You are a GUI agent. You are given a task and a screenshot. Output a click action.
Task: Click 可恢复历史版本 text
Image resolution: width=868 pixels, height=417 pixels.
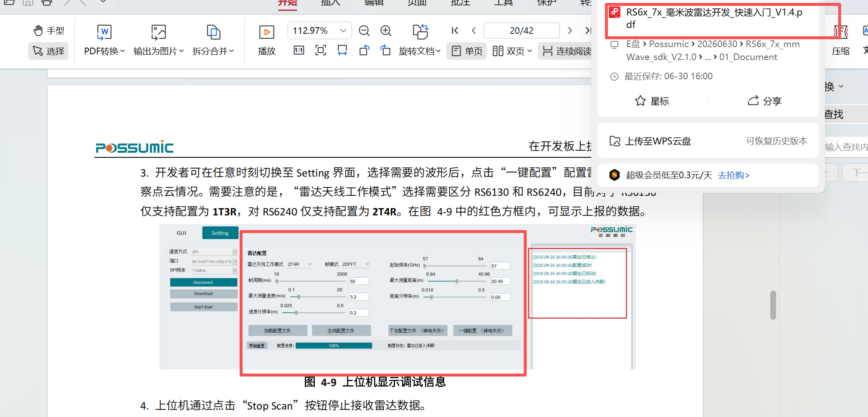[777, 141]
